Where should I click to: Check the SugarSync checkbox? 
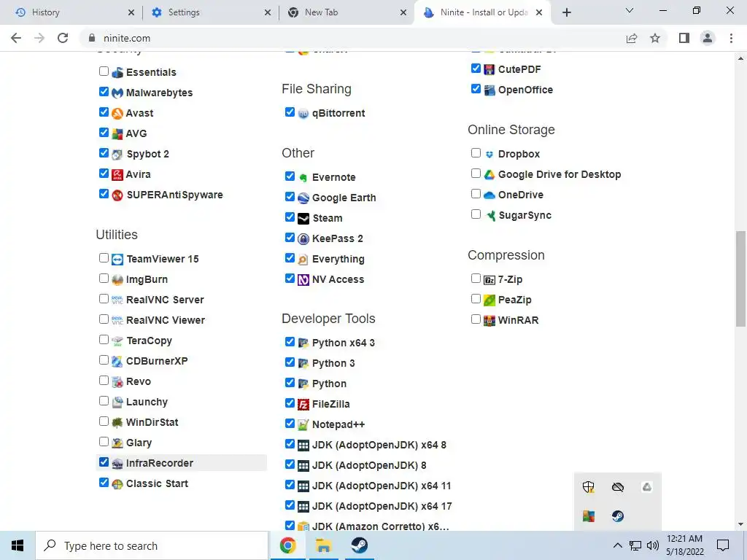(476, 214)
